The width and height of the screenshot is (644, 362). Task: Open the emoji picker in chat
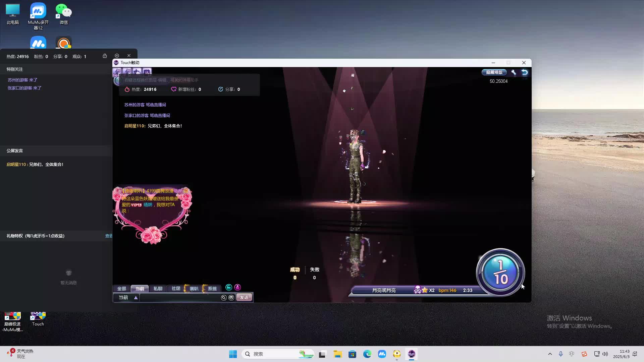[231, 298]
